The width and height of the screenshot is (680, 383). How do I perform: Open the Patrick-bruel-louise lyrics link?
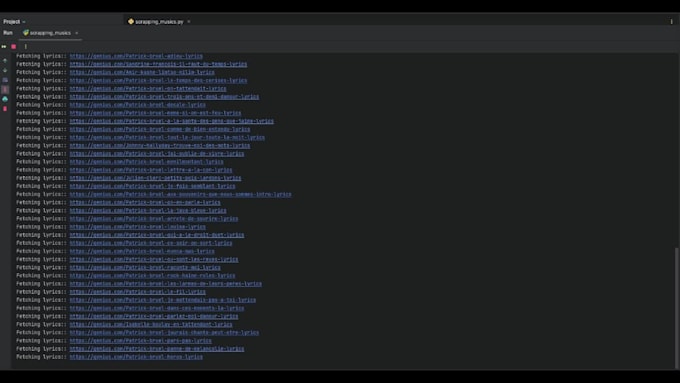click(x=137, y=227)
